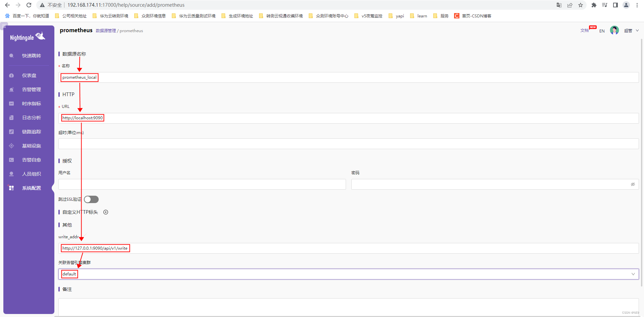The height and width of the screenshot is (317, 644).
Task: Click the HTTP URL input field
Action: tap(348, 118)
